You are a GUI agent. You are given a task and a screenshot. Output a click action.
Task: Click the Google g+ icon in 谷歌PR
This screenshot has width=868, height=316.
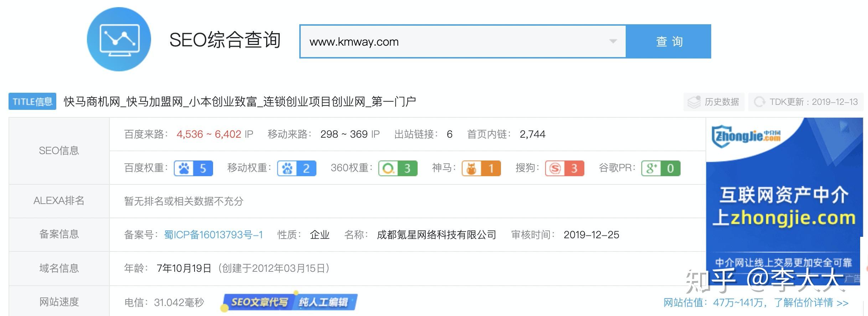651,168
